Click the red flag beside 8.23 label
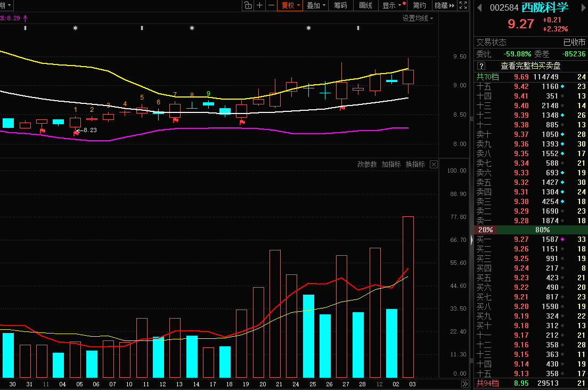Image resolution: width=588 pixels, height=390 pixels. [x=76, y=133]
